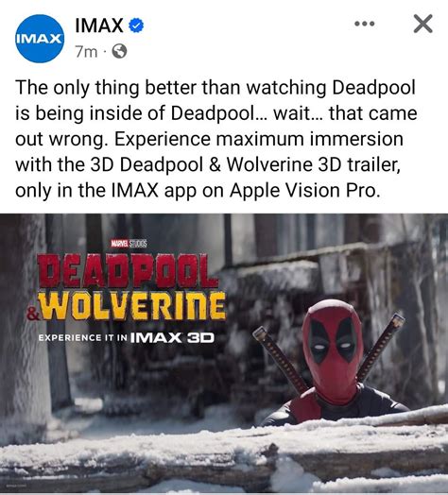Click the IMAX 3D logo in the tagline
Screen dimensions: 448x495
[172, 338]
